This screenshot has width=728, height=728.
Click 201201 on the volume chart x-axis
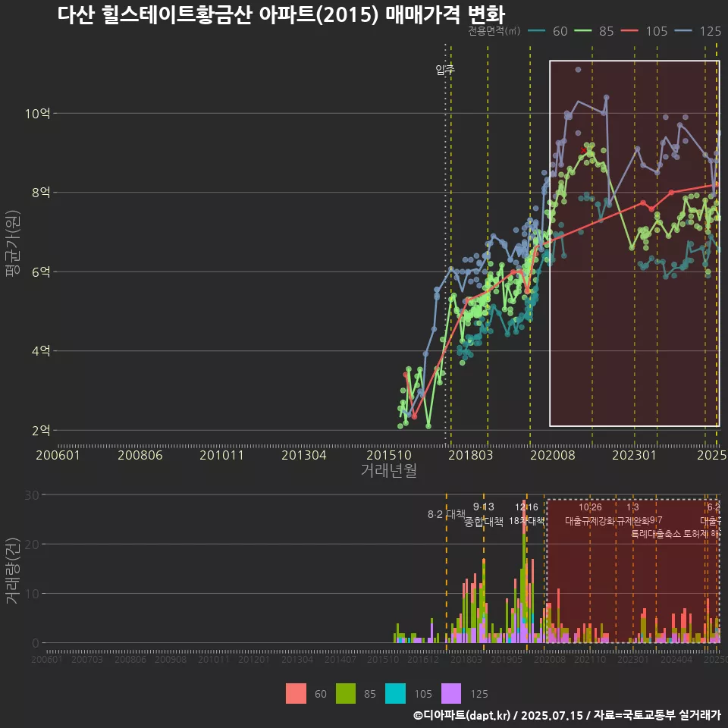(254, 659)
